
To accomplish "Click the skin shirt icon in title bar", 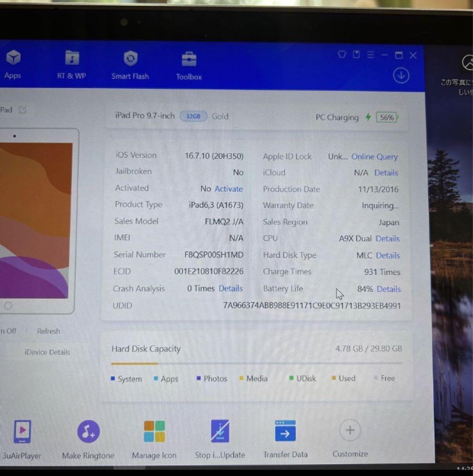I will (x=342, y=55).
